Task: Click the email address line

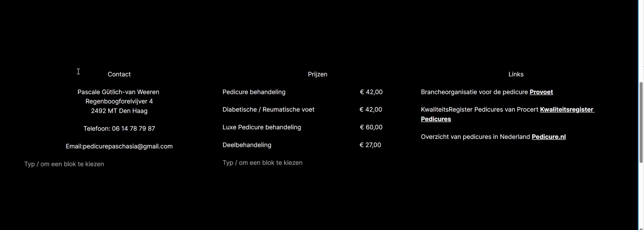Action: (x=119, y=146)
